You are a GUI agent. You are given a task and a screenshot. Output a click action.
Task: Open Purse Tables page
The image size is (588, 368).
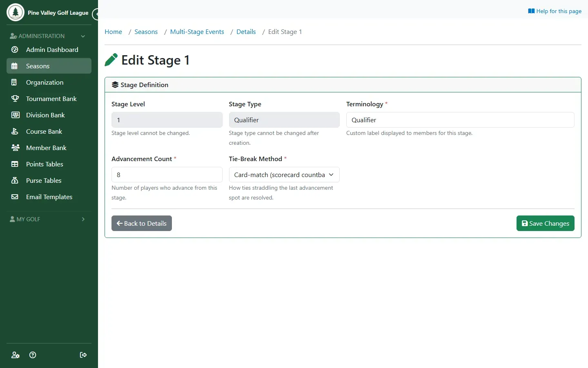tap(49, 180)
